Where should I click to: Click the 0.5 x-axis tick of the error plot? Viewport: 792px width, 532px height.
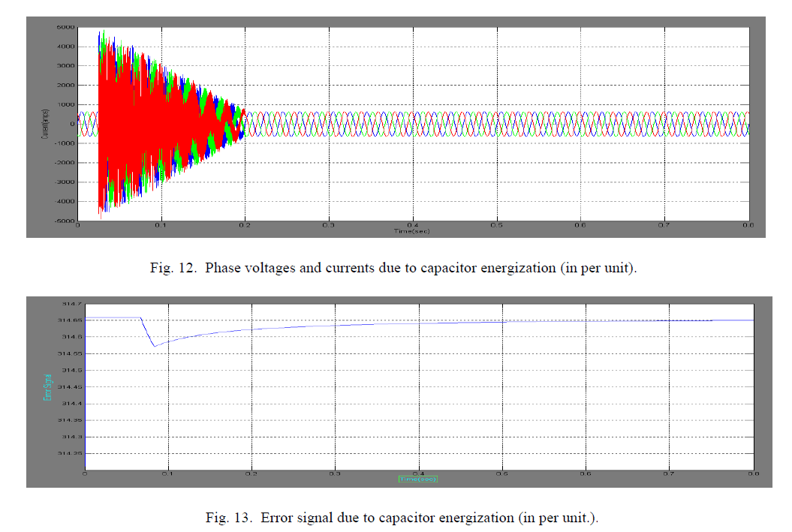point(502,474)
